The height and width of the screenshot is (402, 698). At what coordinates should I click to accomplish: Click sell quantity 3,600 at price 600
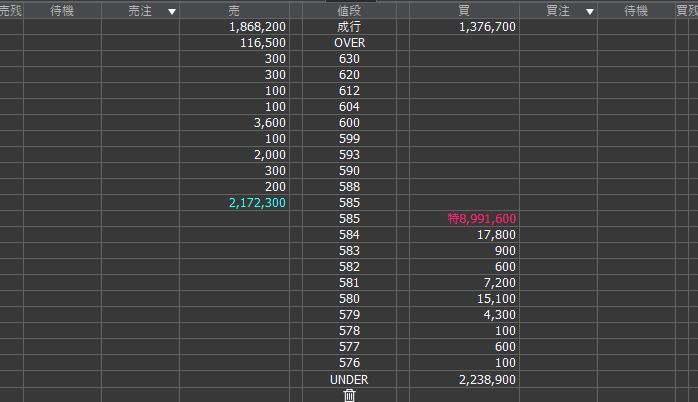click(270, 123)
